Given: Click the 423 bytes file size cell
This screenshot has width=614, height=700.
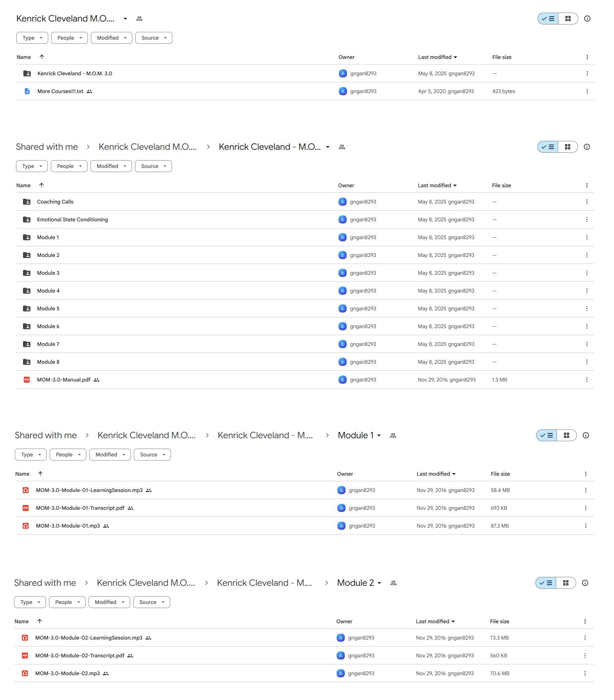Looking at the screenshot, I should point(504,91).
